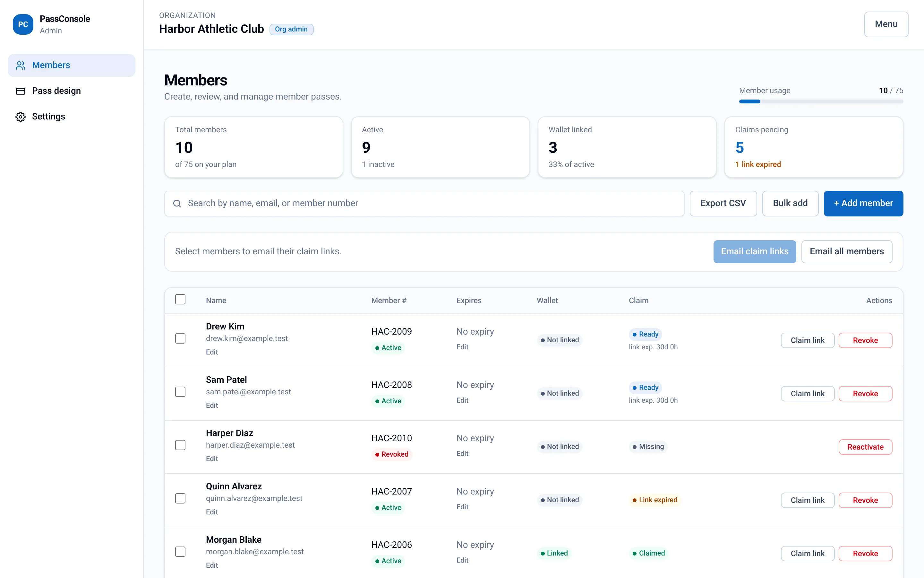924x578 pixels.
Task: Revoke Morgan Blake's pass
Action: (x=865, y=554)
